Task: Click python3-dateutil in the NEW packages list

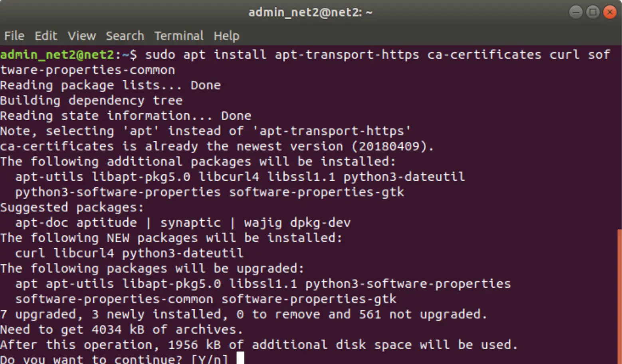Action: (182, 253)
